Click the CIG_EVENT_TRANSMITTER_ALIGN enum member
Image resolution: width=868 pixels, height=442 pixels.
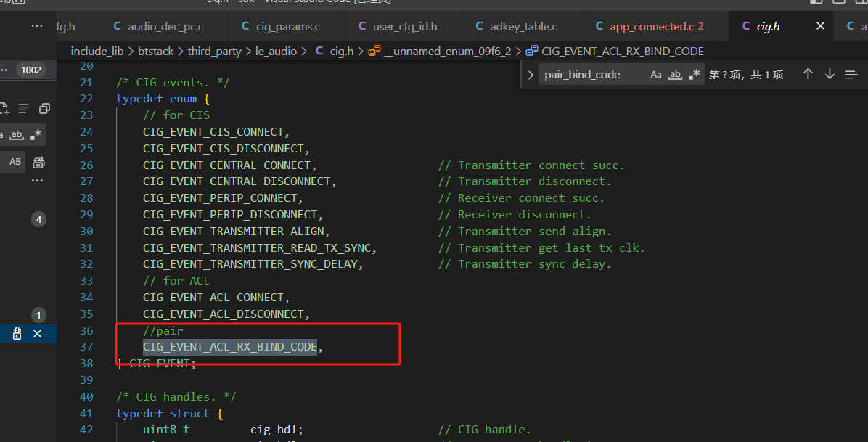pos(233,232)
